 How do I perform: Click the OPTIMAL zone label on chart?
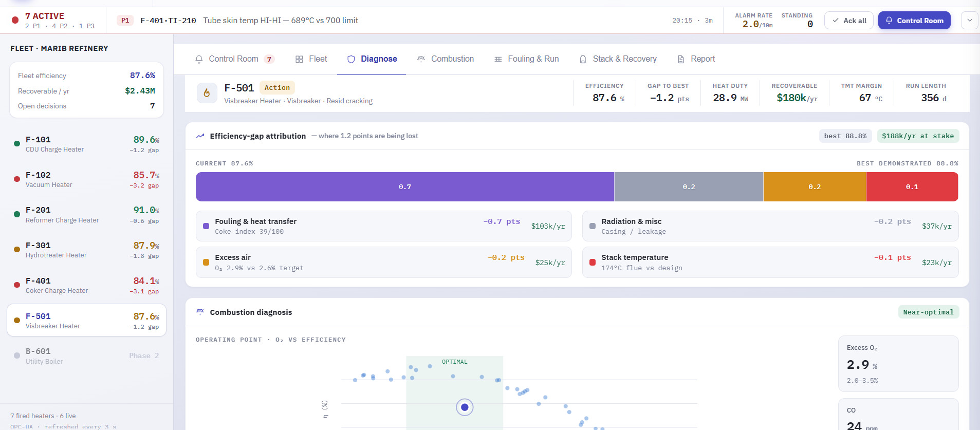(x=455, y=362)
